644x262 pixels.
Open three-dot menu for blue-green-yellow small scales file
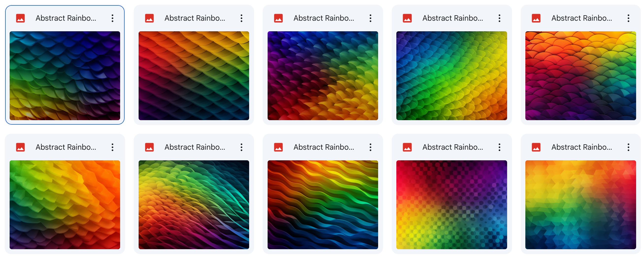(499, 18)
